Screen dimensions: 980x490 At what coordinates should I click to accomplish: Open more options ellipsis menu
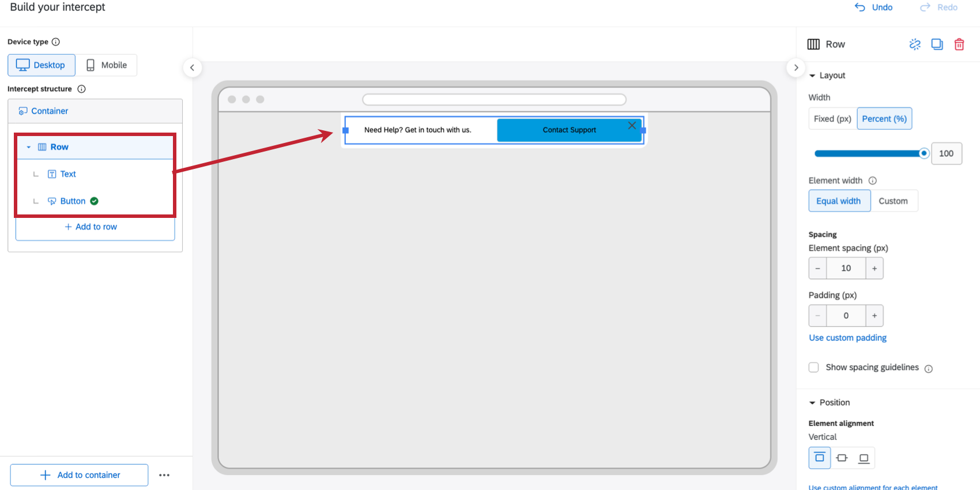pos(164,475)
